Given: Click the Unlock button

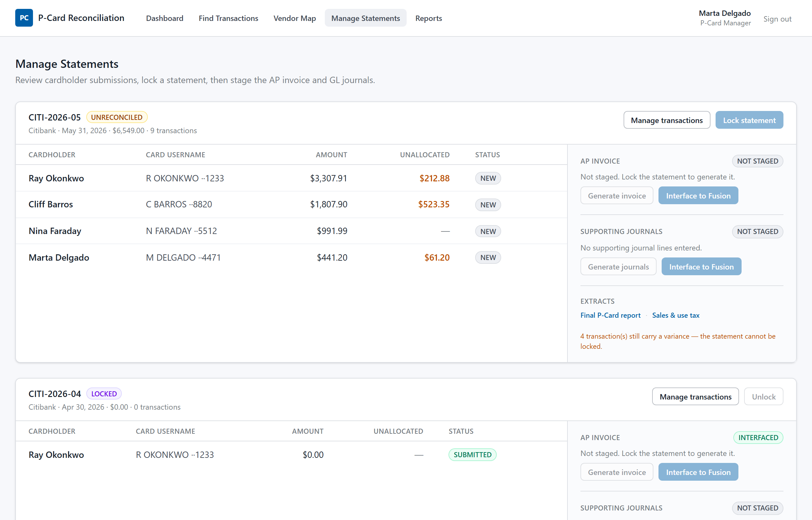Looking at the screenshot, I should (x=763, y=396).
